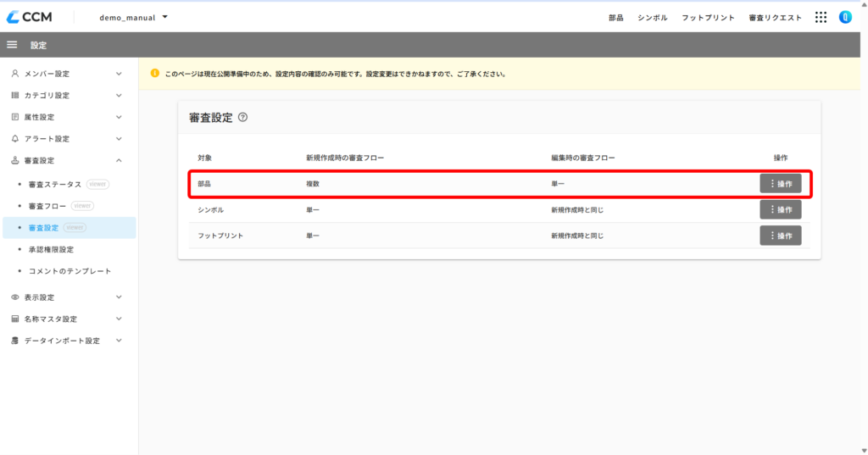
Task: Expand the 名称マスタ設定 section
Action: click(x=119, y=319)
